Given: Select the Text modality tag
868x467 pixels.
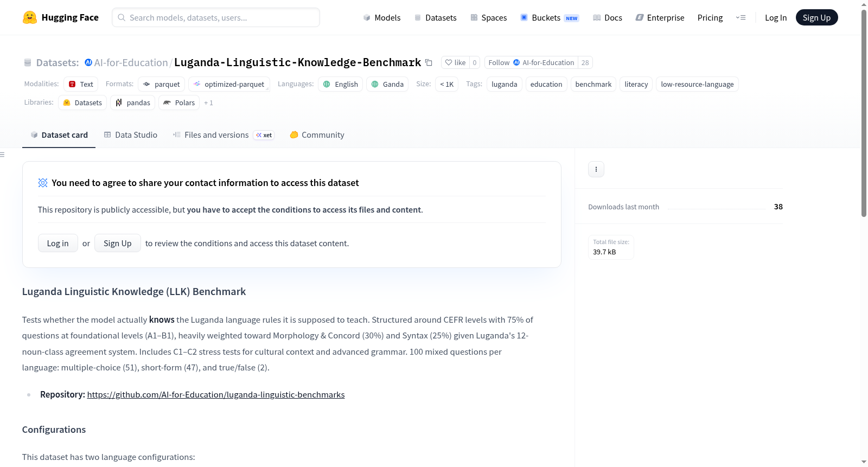Looking at the screenshot, I should (x=81, y=84).
